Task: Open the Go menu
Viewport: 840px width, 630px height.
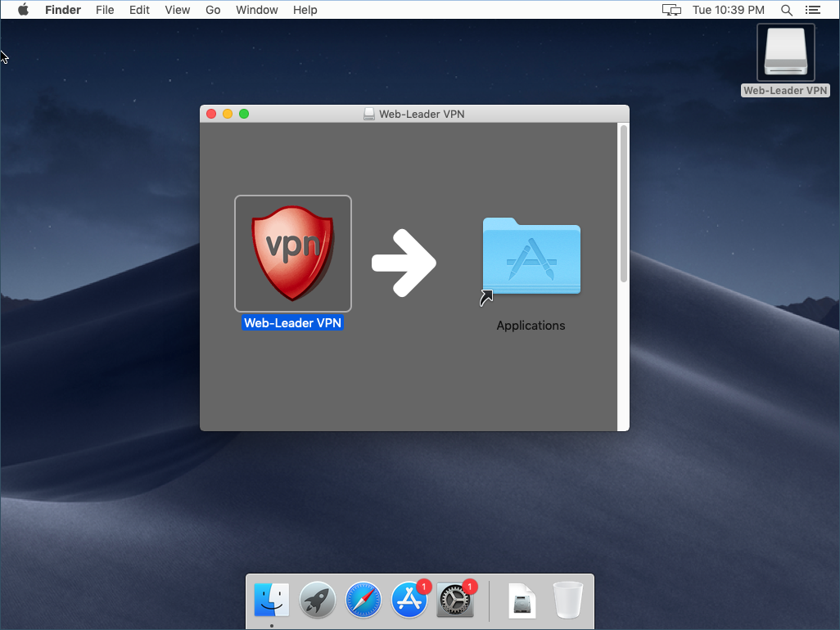Action: 213,10
